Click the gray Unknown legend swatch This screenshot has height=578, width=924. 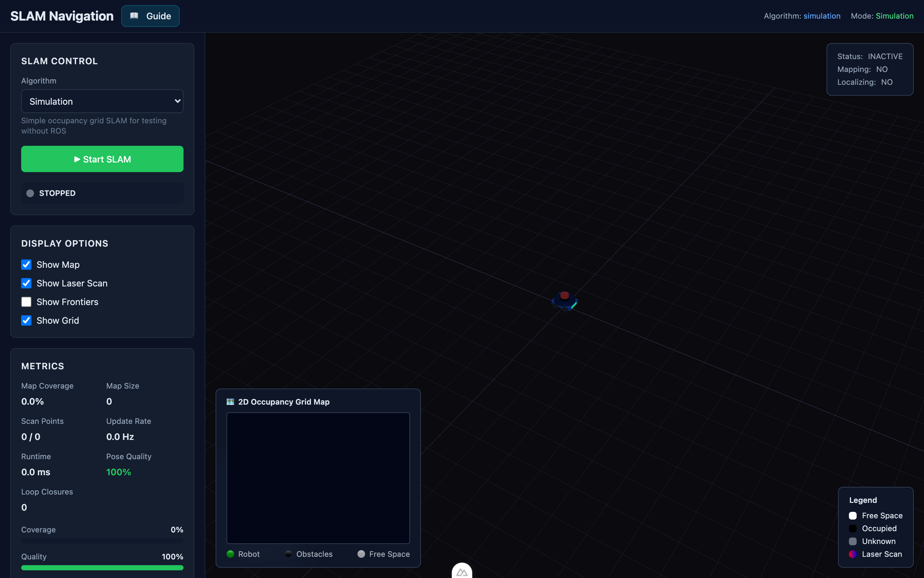click(x=852, y=541)
